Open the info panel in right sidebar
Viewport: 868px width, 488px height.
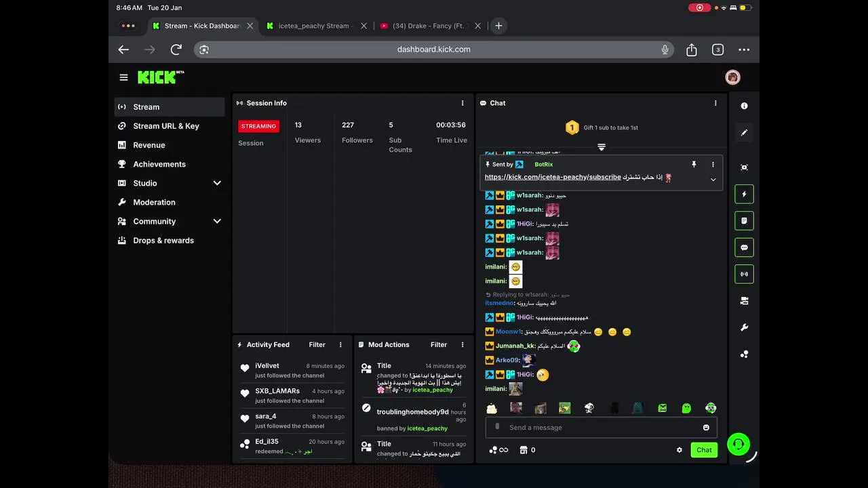(744, 106)
